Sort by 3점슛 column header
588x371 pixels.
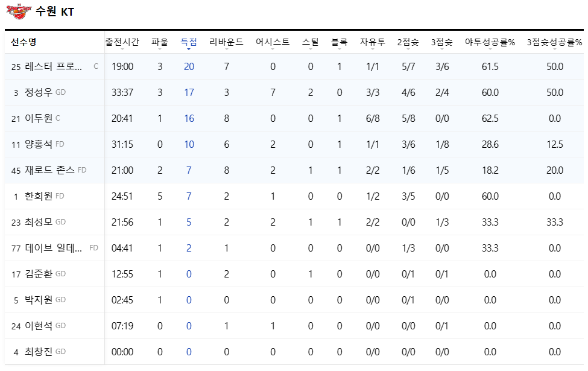[441, 42]
